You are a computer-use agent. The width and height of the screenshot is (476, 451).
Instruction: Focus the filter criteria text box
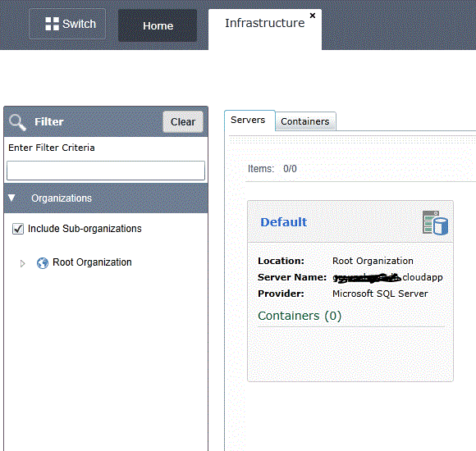pos(106,171)
